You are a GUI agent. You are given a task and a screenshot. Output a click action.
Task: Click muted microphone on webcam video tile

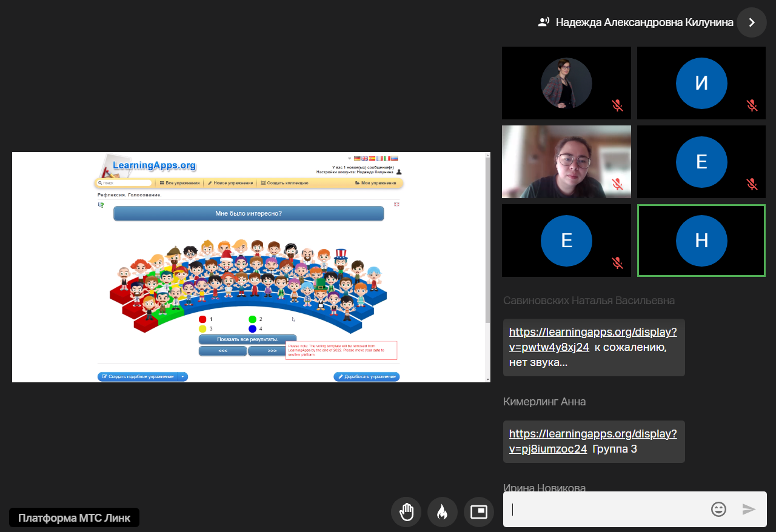coord(617,184)
